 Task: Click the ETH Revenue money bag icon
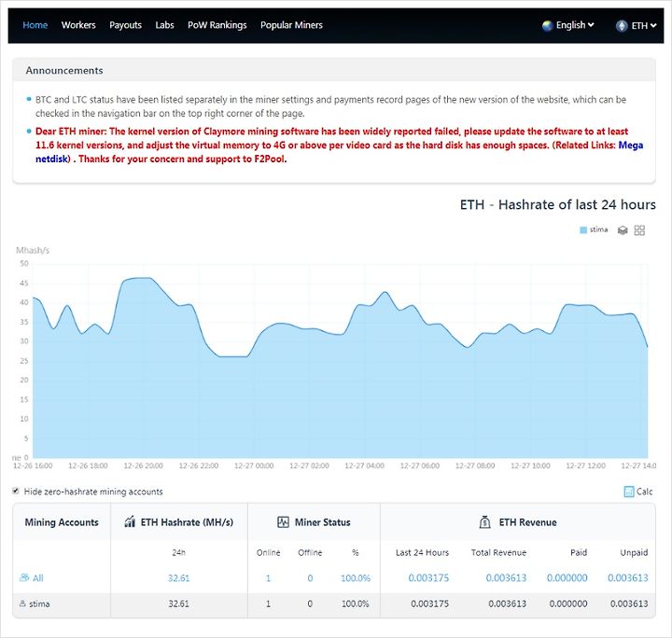coord(484,522)
